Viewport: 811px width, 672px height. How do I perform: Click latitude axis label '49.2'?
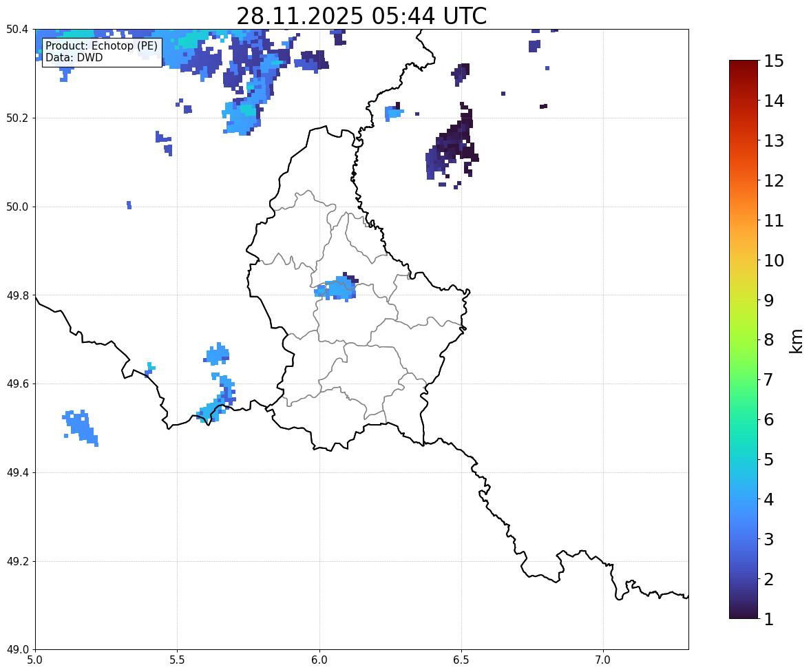17,561
